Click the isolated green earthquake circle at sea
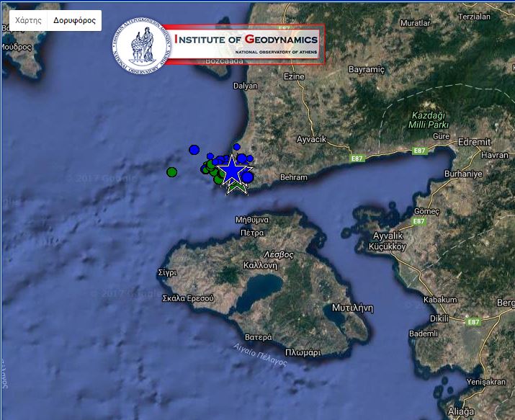Image resolution: width=515 pixels, height=420 pixels. click(171, 171)
